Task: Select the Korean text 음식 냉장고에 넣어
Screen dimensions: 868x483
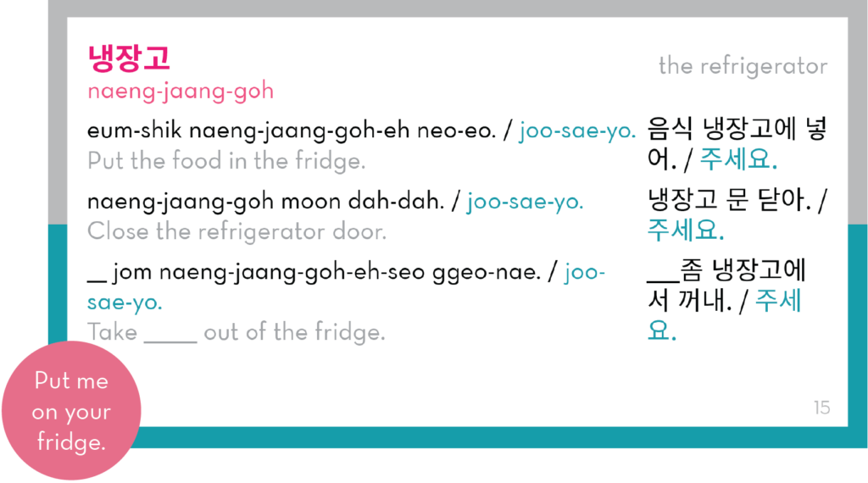Action: pyautogui.click(x=737, y=144)
